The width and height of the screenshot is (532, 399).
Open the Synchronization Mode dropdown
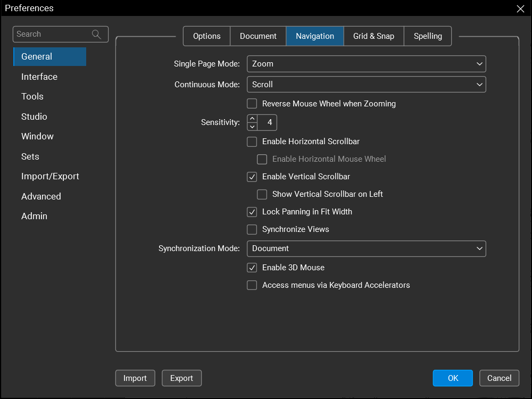click(x=366, y=248)
